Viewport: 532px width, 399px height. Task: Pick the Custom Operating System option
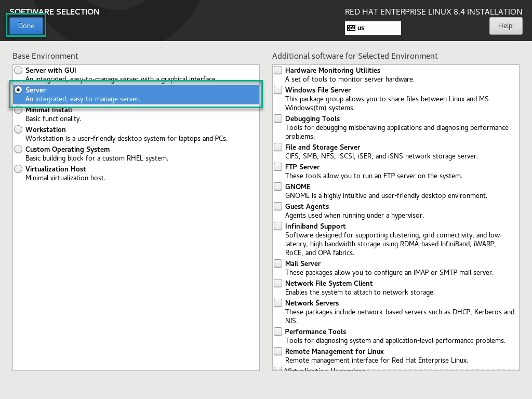19,149
